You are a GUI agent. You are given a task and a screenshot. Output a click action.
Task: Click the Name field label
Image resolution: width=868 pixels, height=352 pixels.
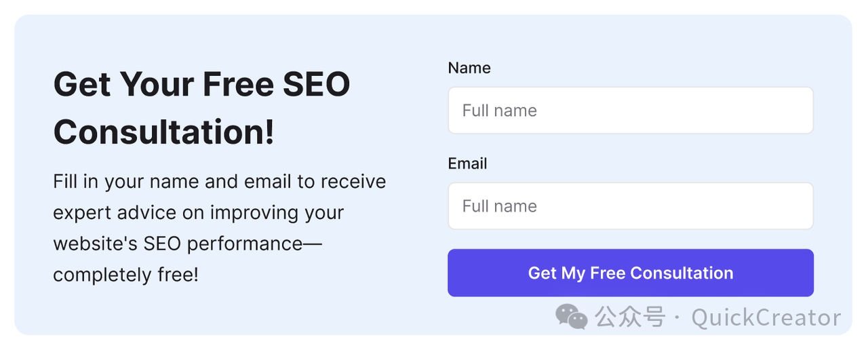(x=469, y=68)
